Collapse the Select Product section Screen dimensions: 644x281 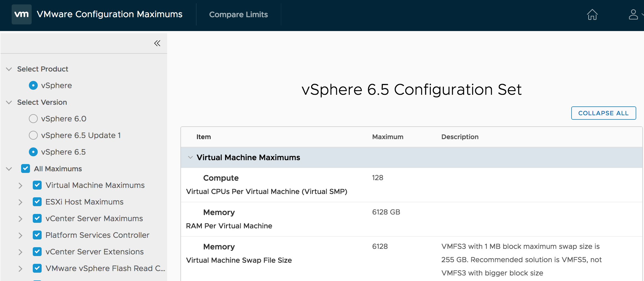(x=9, y=69)
